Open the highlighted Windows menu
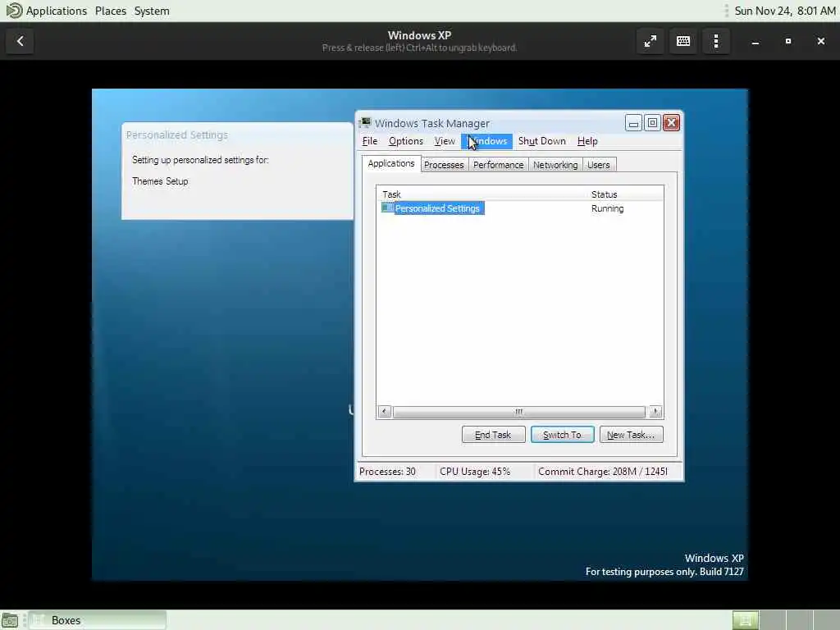 [x=487, y=141]
